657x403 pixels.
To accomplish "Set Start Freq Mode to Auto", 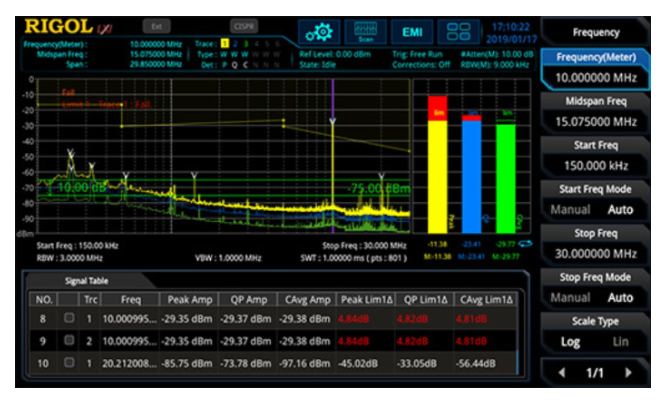I will click(620, 209).
